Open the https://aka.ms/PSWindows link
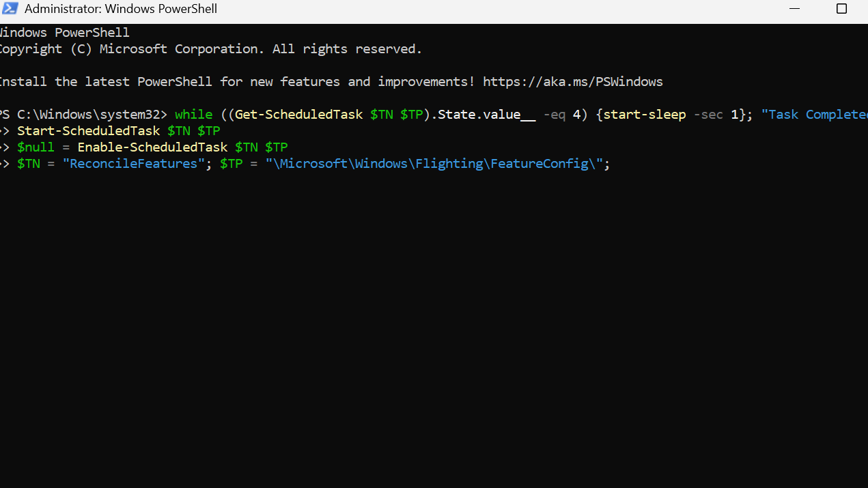Viewport: 868px width, 488px height. click(x=572, y=82)
